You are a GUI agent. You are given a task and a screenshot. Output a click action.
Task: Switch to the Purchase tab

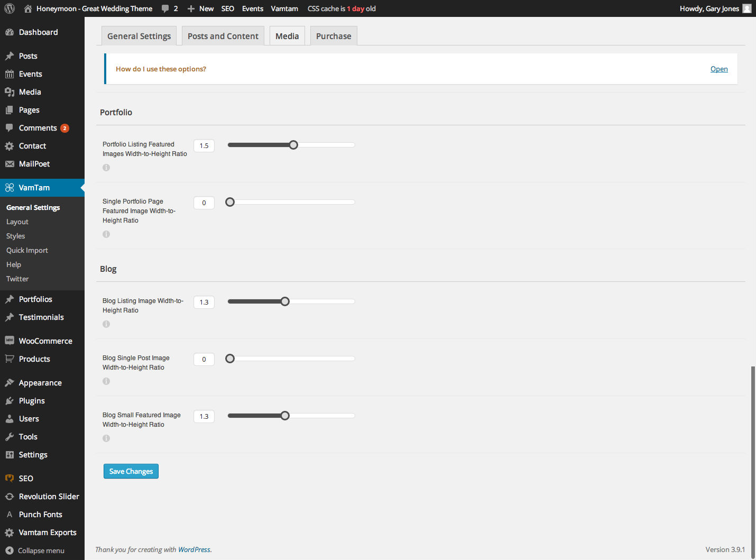[333, 36]
